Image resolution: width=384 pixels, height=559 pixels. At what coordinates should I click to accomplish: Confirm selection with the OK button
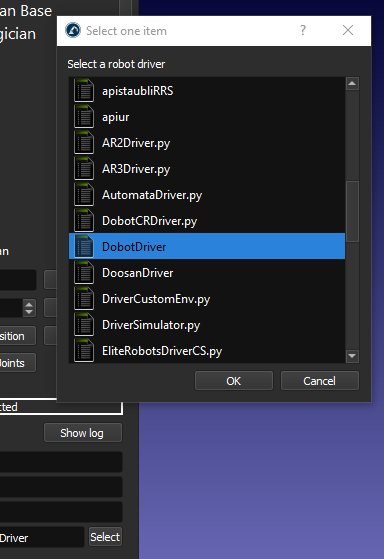click(234, 381)
